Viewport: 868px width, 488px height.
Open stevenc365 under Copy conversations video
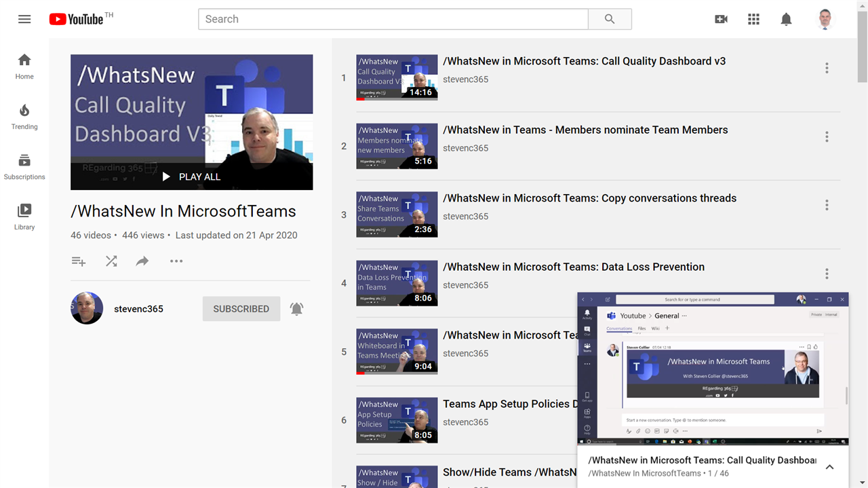pos(465,217)
